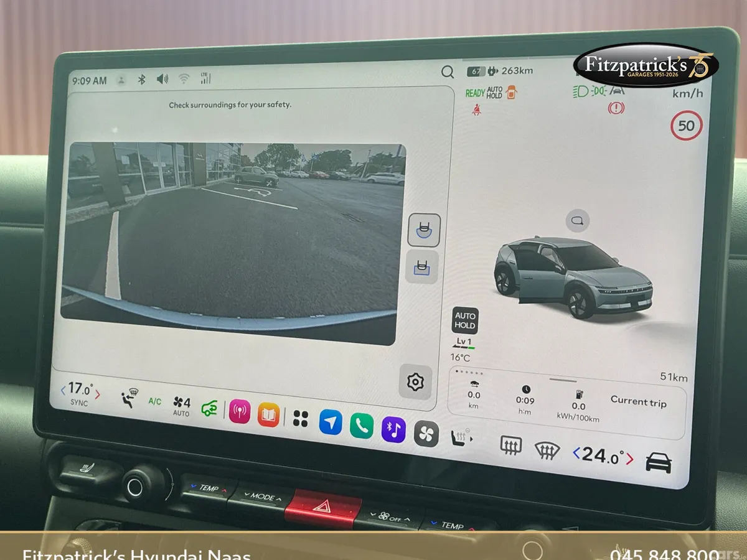Tap the Wi-Fi status icon

184,78
